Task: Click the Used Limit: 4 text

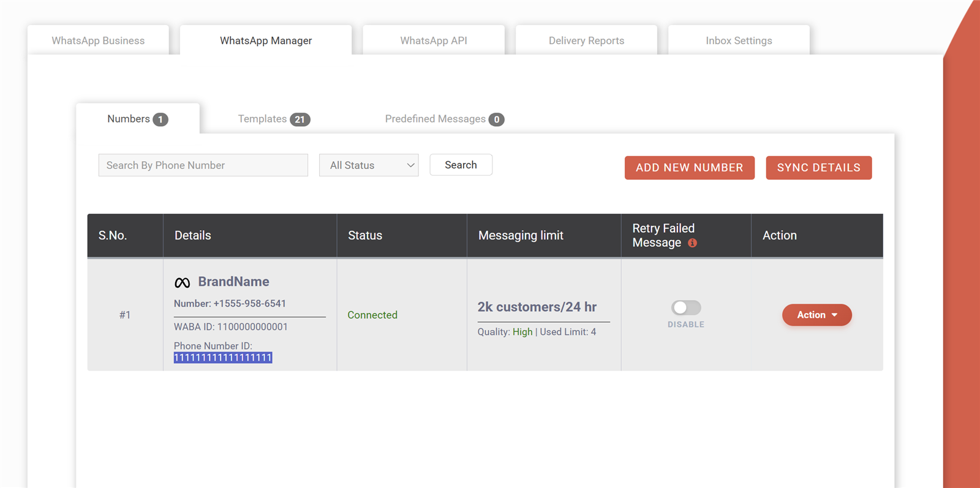Action: (x=568, y=332)
